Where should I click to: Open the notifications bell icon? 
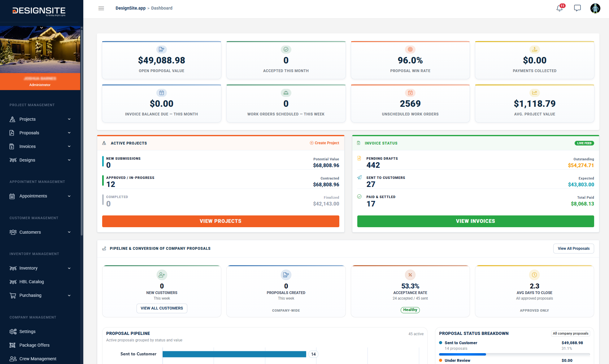coord(559,8)
